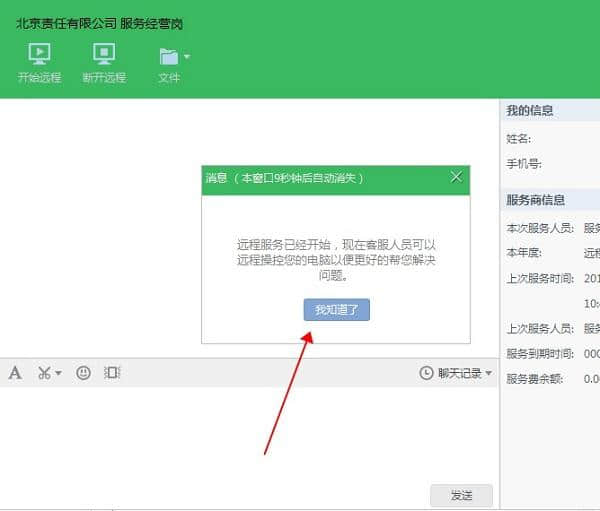Expand the scissors tool dropdown arrow
Screen dimensions: 600x511
click(59, 372)
